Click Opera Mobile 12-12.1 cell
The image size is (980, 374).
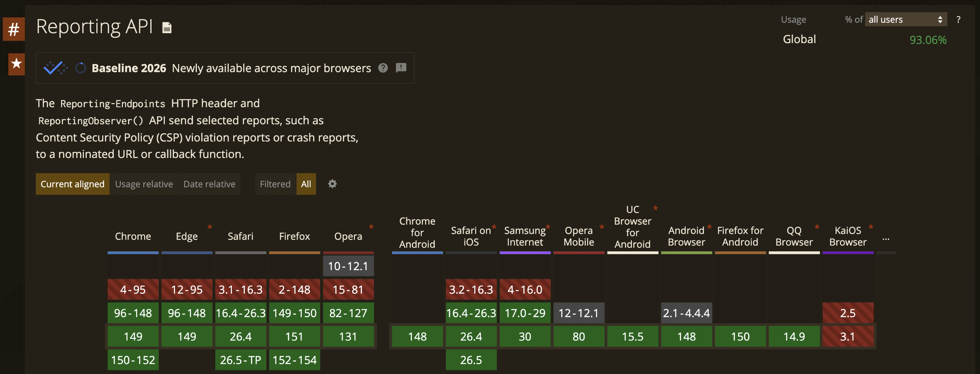(579, 313)
